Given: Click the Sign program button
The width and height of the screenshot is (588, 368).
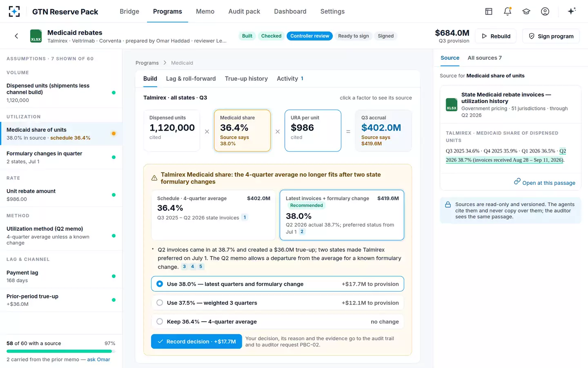Looking at the screenshot, I should [551, 36].
